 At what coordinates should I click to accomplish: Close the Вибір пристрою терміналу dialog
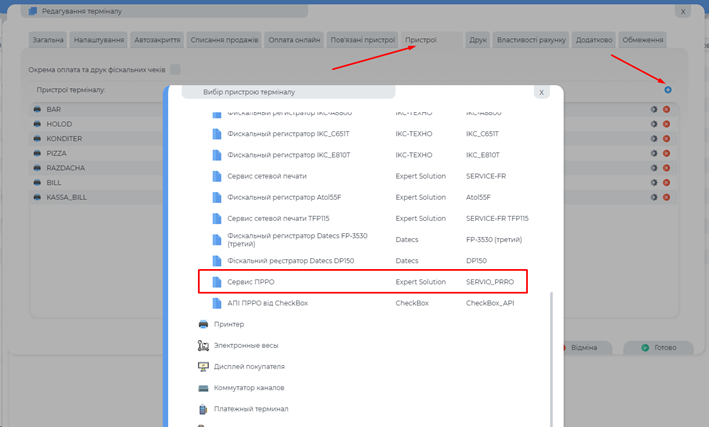(540, 92)
